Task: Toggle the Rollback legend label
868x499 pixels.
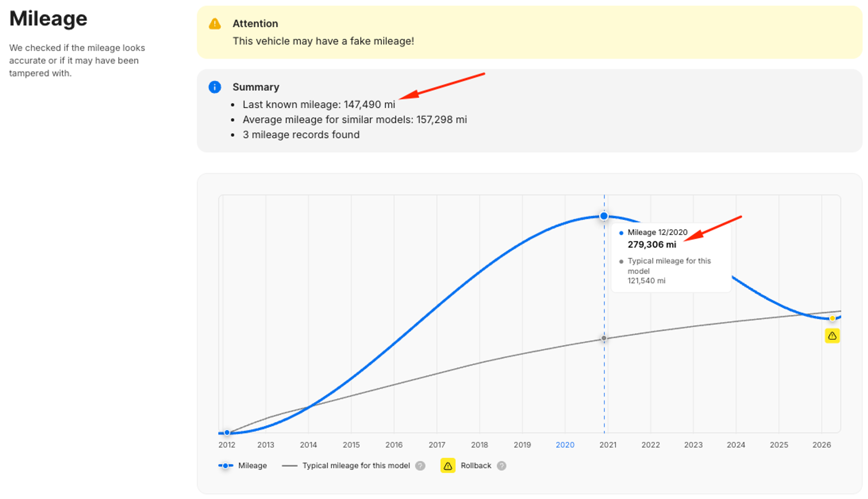Action: [476, 466]
